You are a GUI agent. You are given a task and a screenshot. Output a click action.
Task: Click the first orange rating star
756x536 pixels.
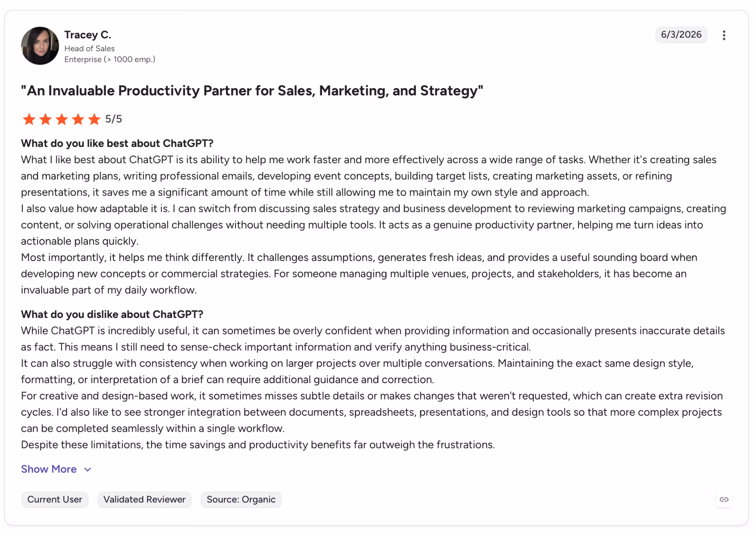[x=29, y=119]
